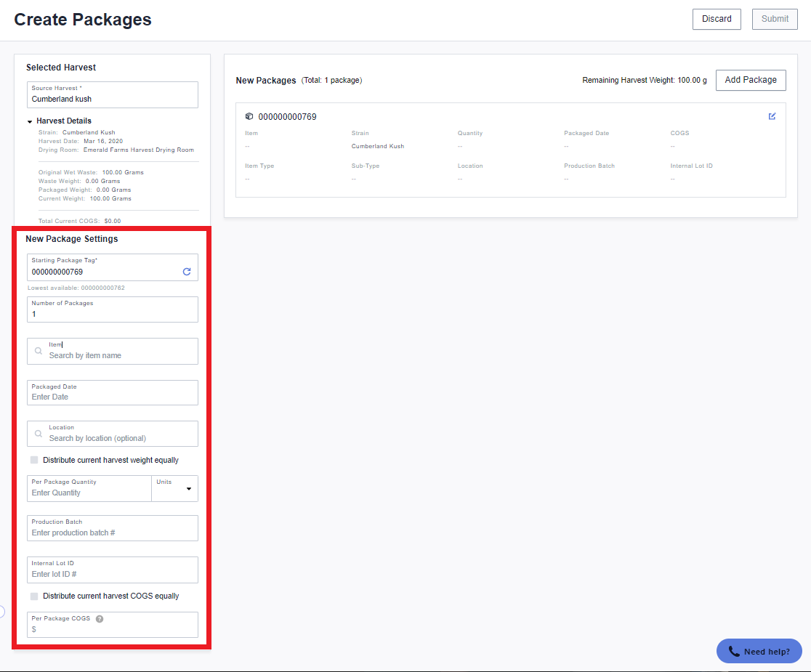
Task: Collapse the Harvest Details section
Action: point(30,121)
